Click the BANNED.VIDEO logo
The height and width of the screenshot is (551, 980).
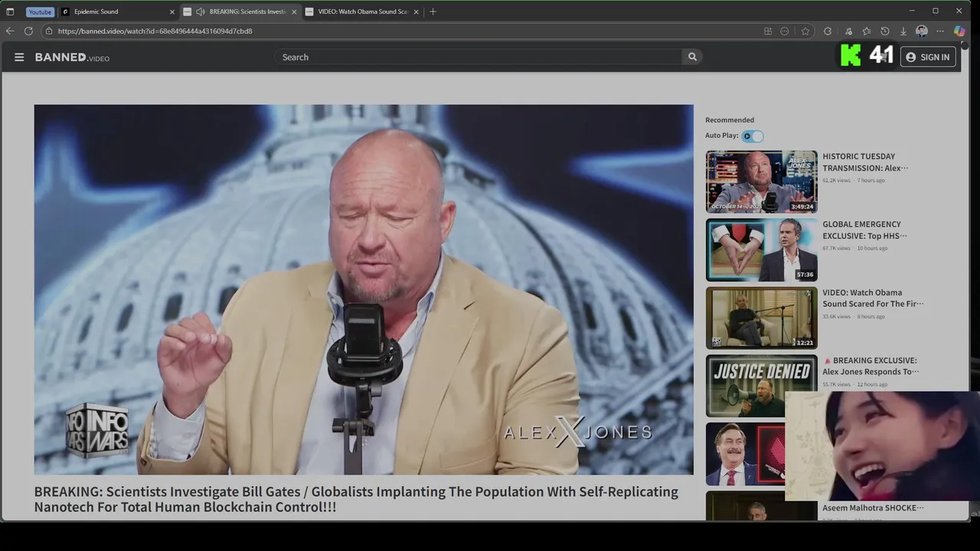point(72,57)
